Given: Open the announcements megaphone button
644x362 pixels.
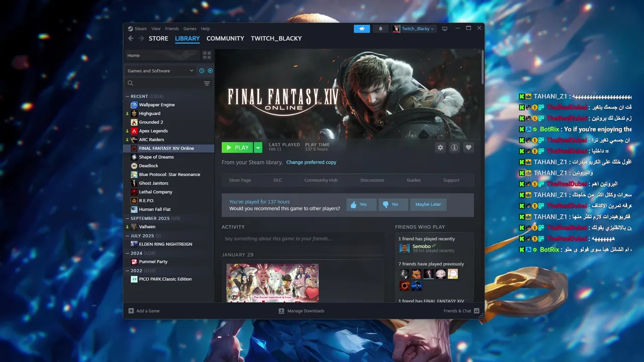Looking at the screenshot, I should pos(362,29).
